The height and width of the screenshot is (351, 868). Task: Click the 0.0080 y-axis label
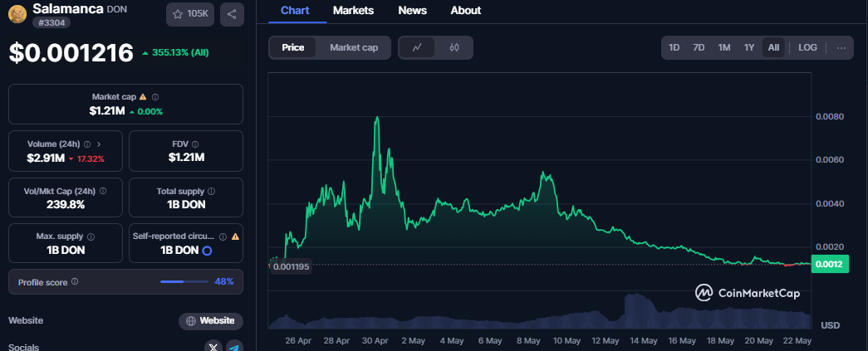pos(829,117)
